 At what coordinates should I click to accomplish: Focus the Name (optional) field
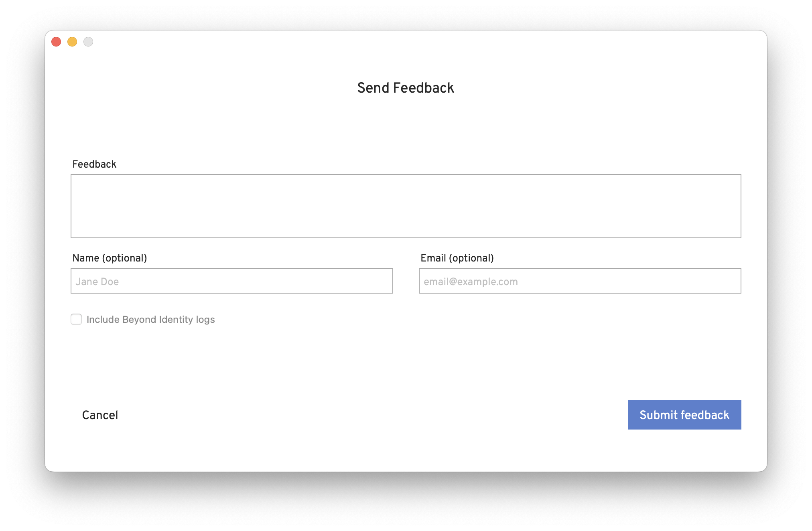232,281
